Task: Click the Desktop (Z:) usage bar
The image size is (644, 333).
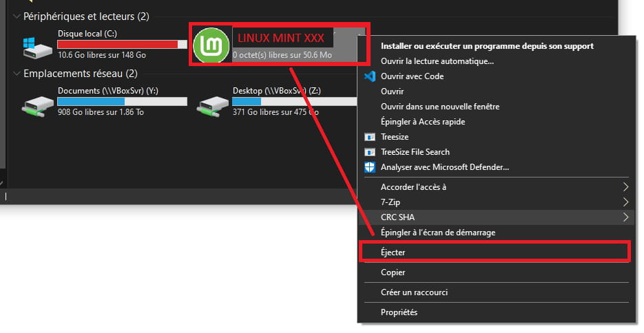Action: 295,101
